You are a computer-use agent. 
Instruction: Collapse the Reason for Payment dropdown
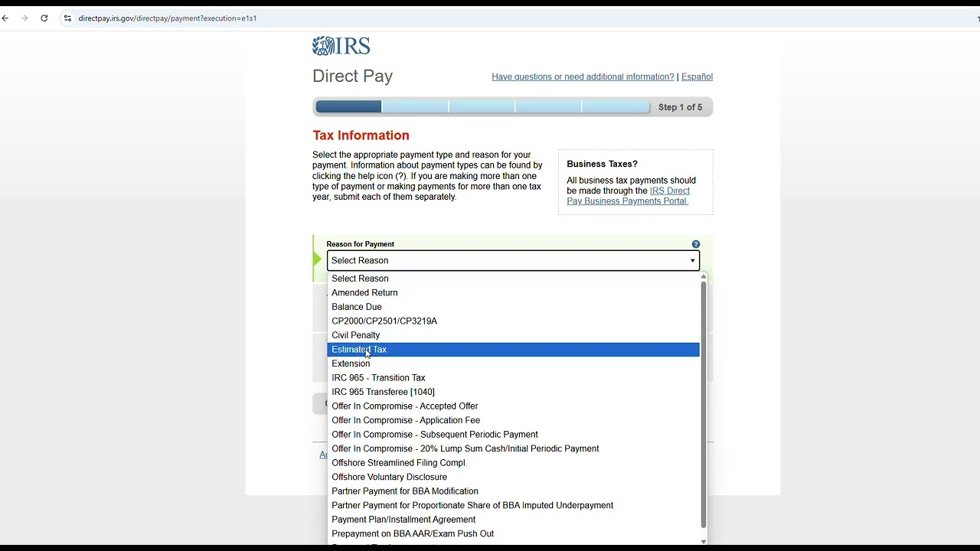click(513, 260)
